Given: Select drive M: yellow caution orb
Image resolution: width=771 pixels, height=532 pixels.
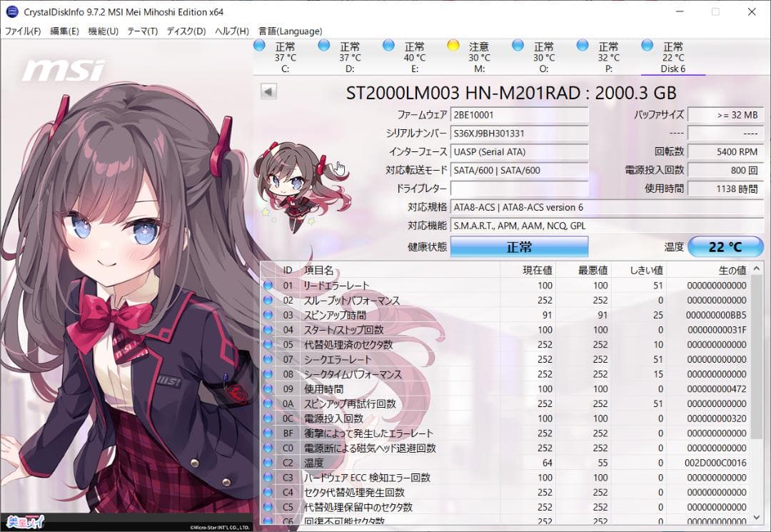Looking at the screenshot, I should pos(453,46).
